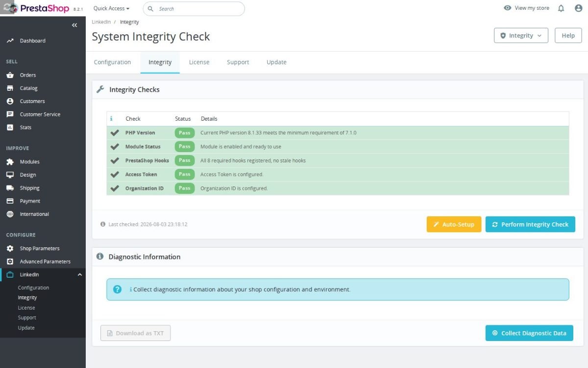Click the magnifier icon in search box
Viewport: 588px width, 368px height.
(150, 9)
